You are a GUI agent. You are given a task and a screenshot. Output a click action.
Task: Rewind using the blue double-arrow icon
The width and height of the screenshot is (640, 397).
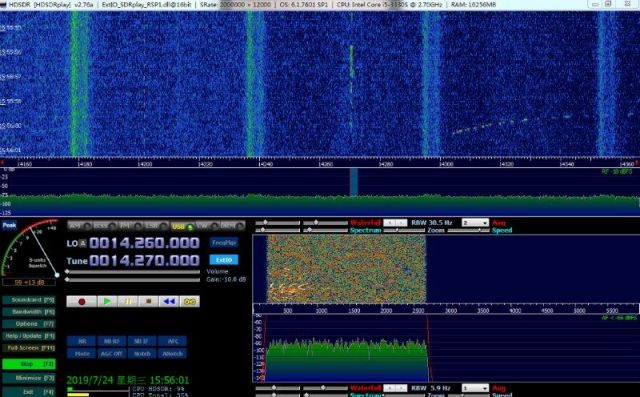point(169,302)
